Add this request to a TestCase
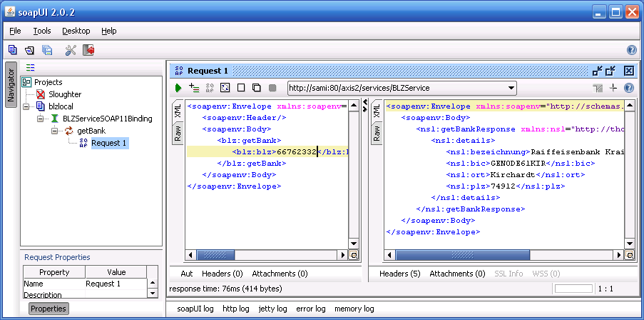644x320 pixels. [x=194, y=88]
